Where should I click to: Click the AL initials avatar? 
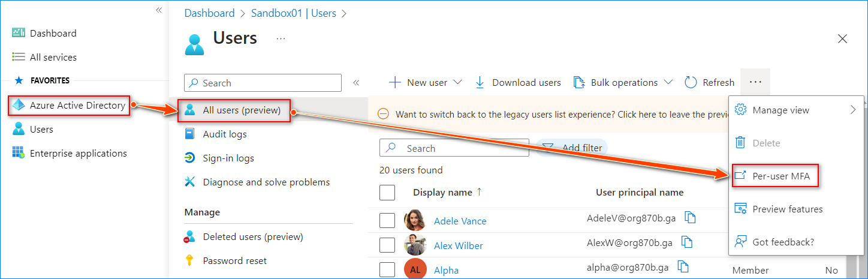pyautogui.click(x=415, y=269)
